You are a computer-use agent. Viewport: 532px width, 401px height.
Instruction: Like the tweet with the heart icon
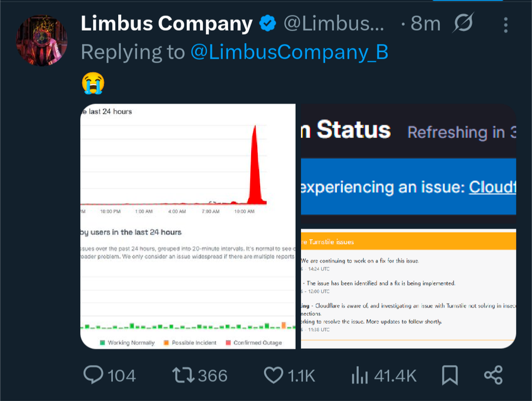pyautogui.click(x=273, y=374)
